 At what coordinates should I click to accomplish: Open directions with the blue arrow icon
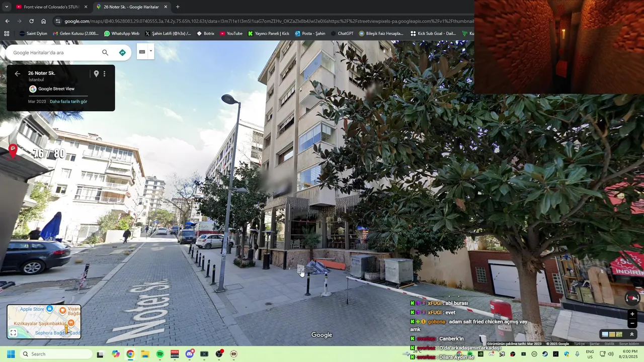coord(122,52)
